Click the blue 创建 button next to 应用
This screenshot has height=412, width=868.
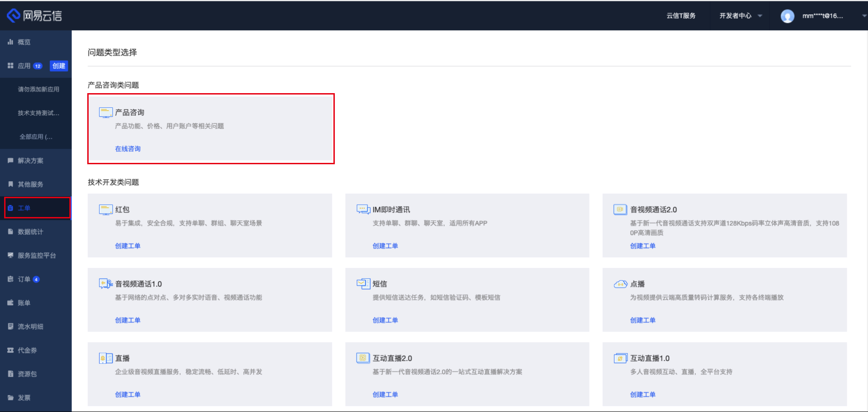click(x=59, y=66)
